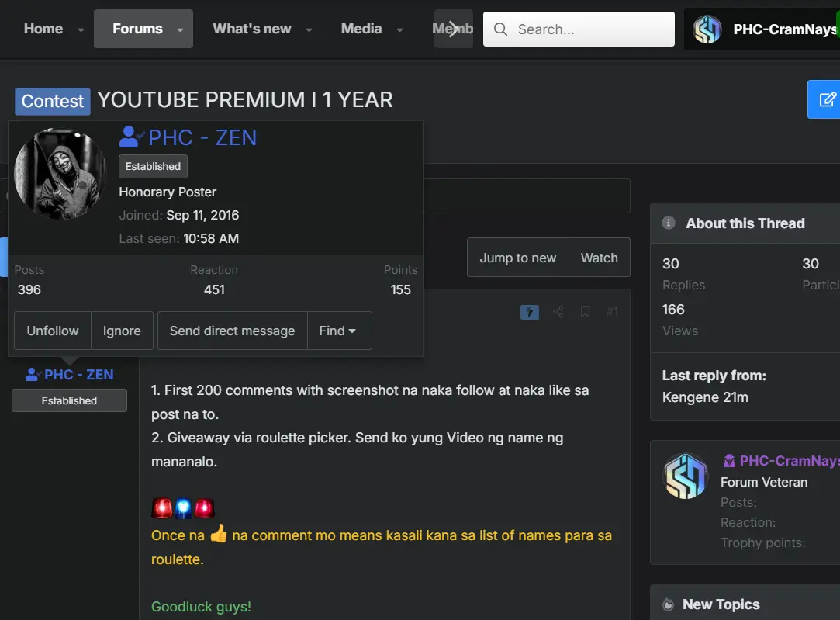Viewport: 840px width, 620px height.
Task: Open PHC - ZEN avatar in profile popup
Action: [x=60, y=174]
